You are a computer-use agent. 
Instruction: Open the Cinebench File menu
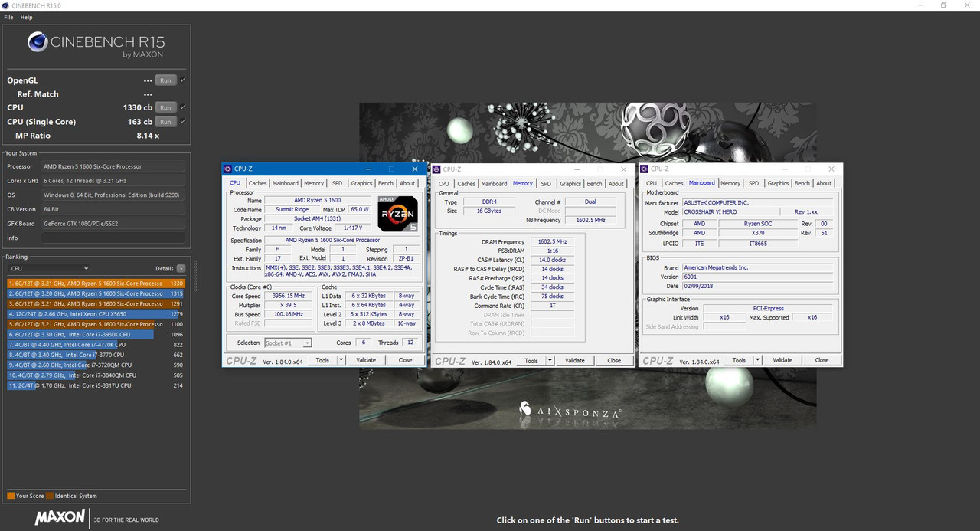coord(8,17)
